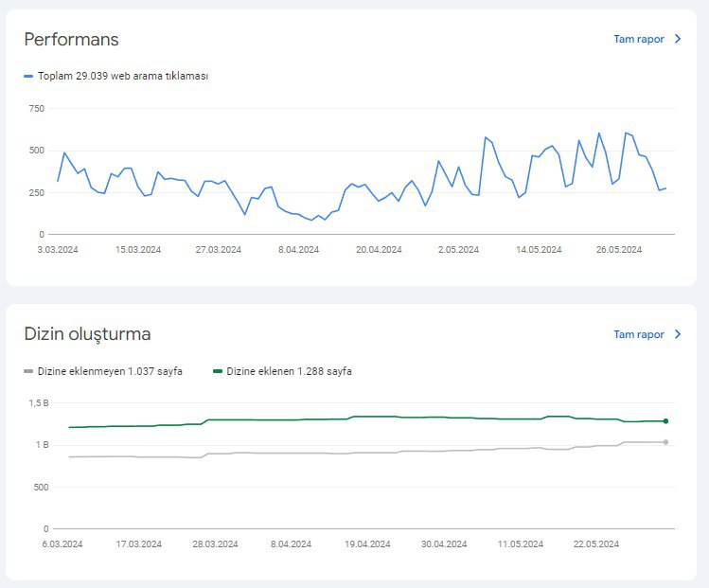Click the 19.04.2024 date label on index chart
Screen dimensions: 709x588
(x=367, y=544)
